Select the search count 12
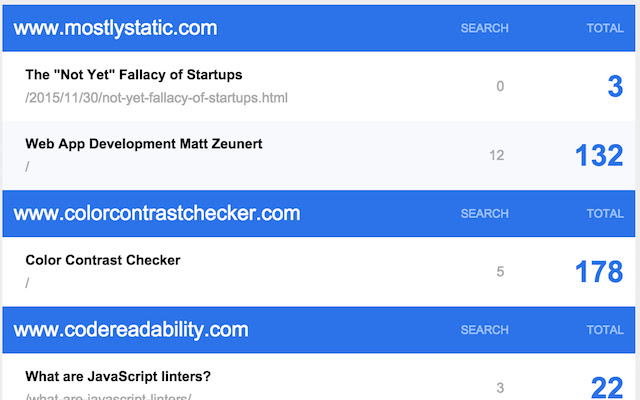640x400 pixels. 497,156
